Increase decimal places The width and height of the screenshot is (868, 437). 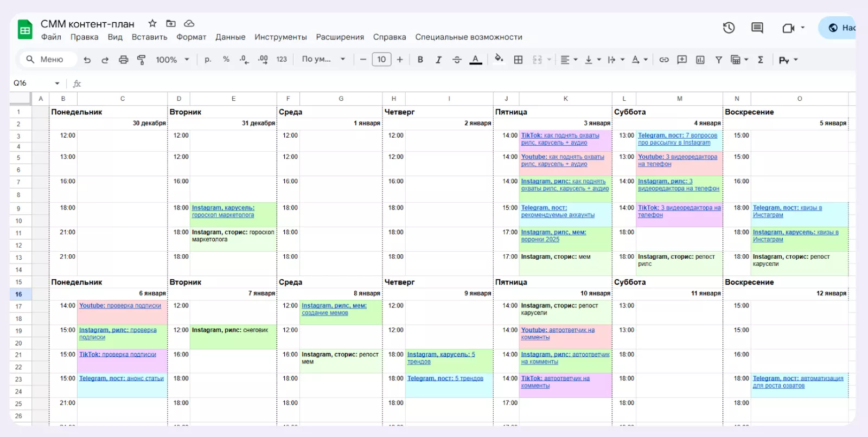[x=263, y=60]
